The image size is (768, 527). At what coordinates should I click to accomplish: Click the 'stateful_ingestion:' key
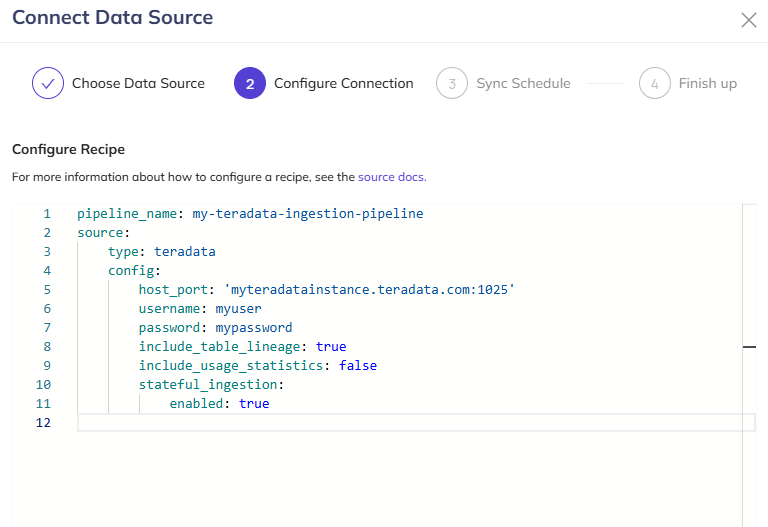[x=211, y=384]
